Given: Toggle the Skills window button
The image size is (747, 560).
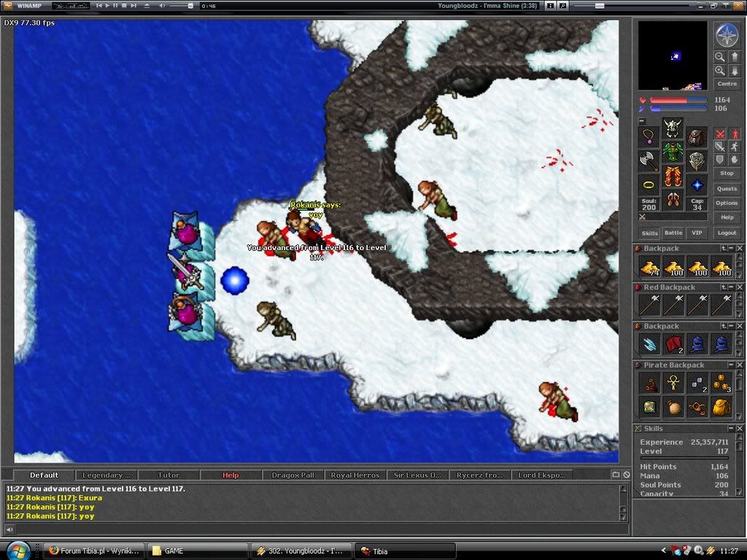Looking at the screenshot, I should tap(649, 233).
